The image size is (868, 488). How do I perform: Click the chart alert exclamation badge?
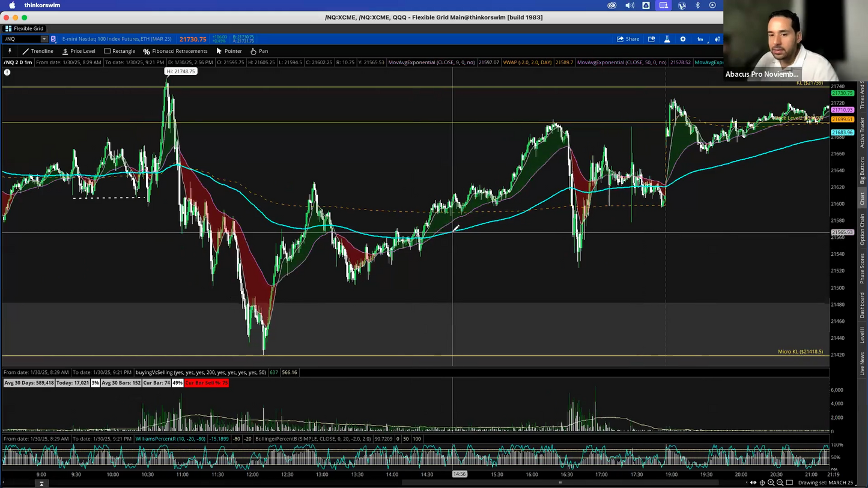7,72
